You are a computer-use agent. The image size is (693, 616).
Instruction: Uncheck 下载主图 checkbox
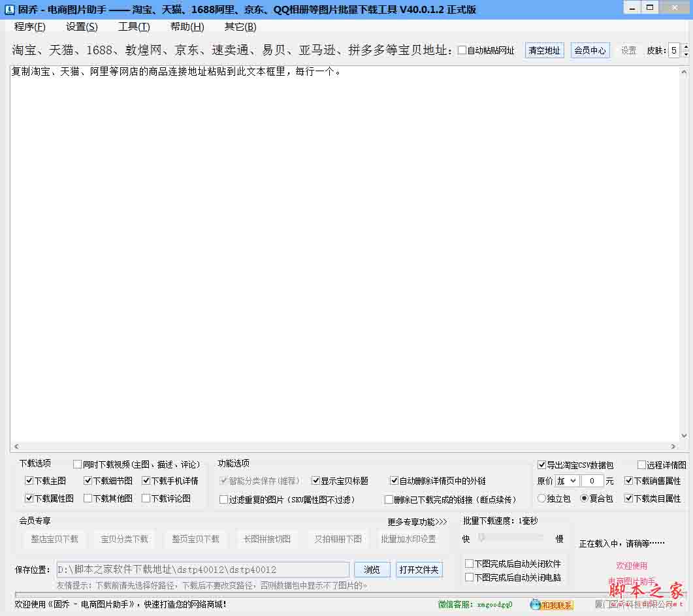point(29,480)
